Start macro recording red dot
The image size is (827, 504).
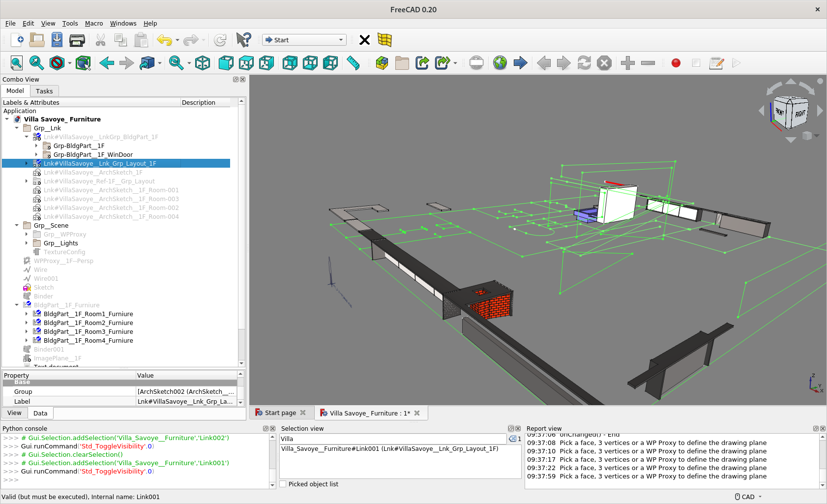click(676, 63)
